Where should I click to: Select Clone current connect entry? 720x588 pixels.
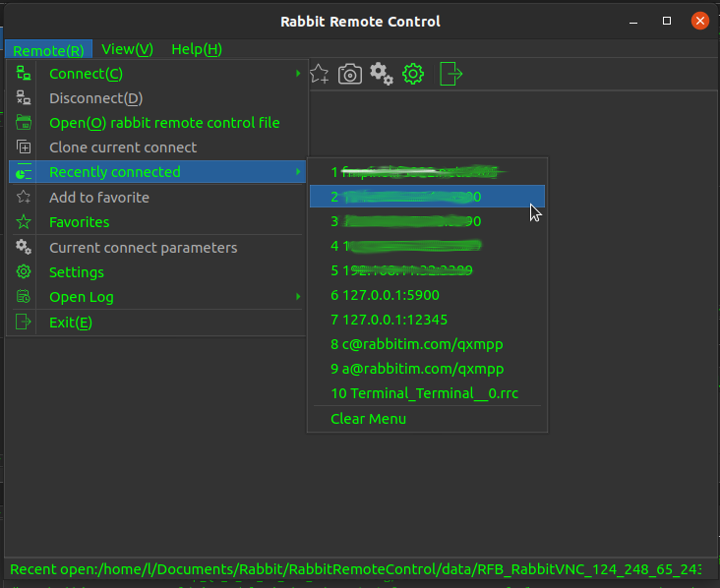coord(157,147)
